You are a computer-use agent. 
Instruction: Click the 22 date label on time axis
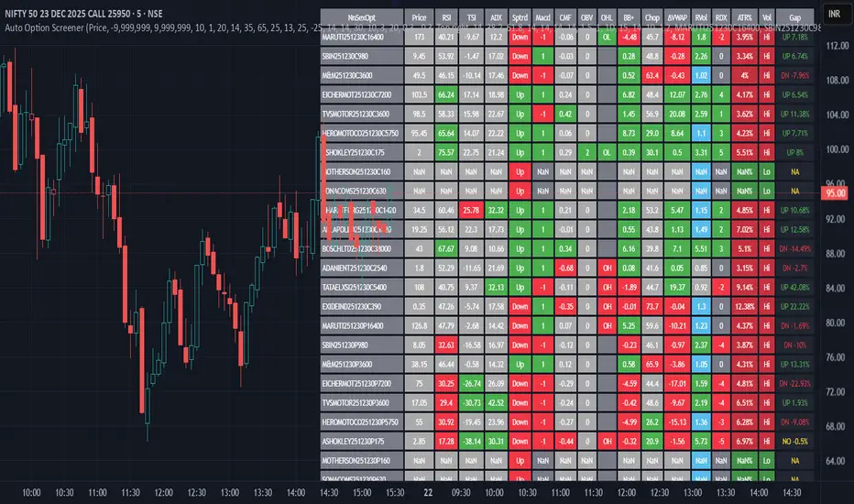(428, 493)
